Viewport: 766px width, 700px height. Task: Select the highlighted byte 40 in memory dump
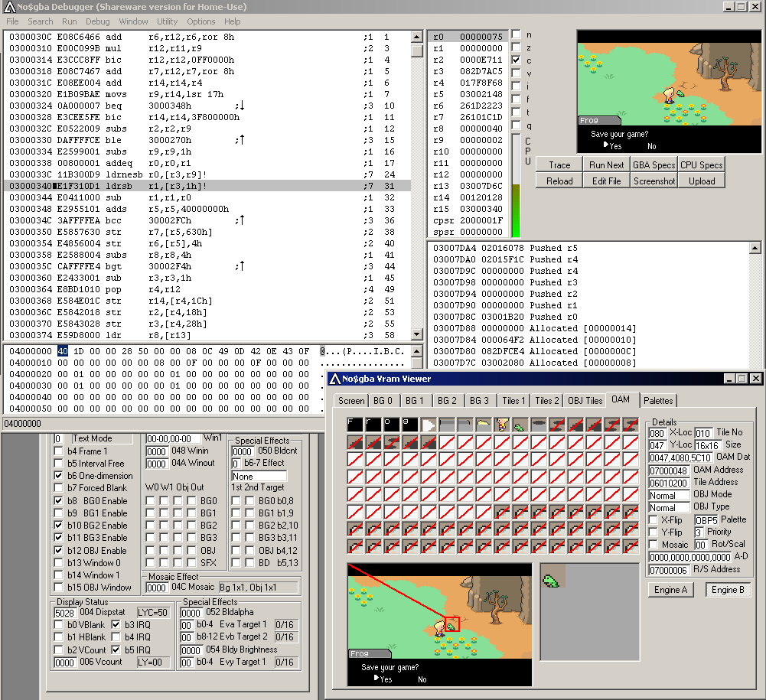click(63, 351)
